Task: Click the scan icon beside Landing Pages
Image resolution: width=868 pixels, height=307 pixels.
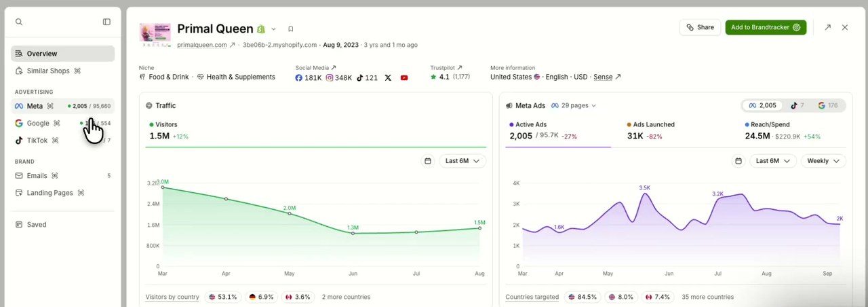Action: point(81,193)
